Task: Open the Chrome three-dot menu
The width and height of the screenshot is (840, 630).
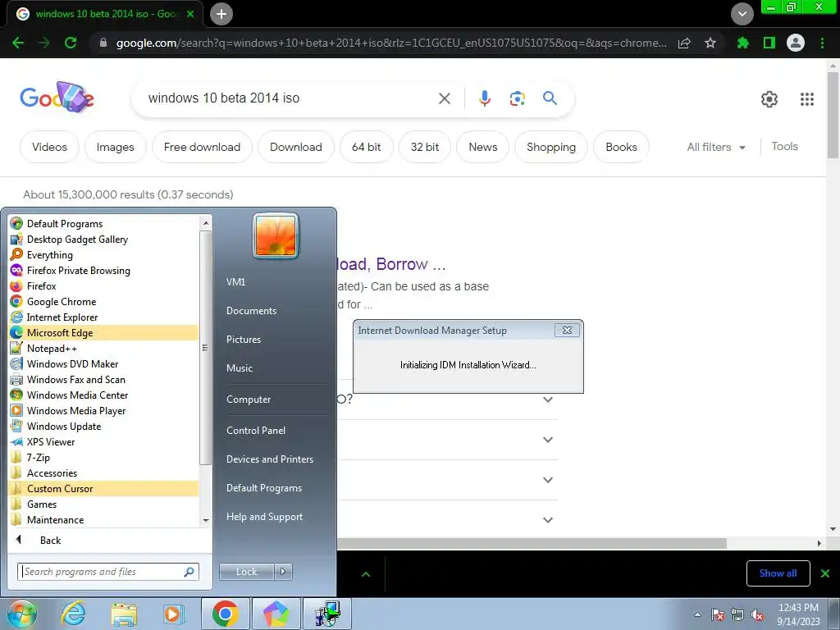Action: click(822, 43)
